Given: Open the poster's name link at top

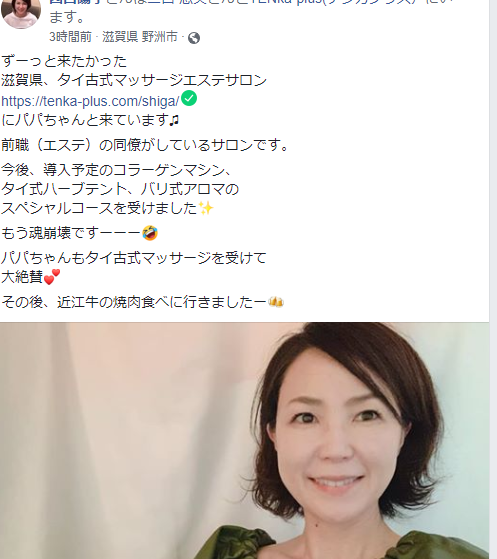Looking at the screenshot, I should pyautogui.click(x=76, y=2).
